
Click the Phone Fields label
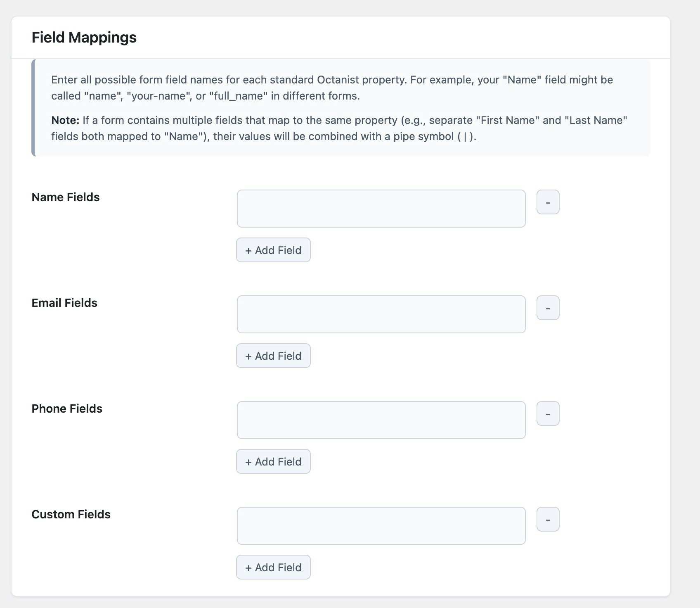[66, 408]
